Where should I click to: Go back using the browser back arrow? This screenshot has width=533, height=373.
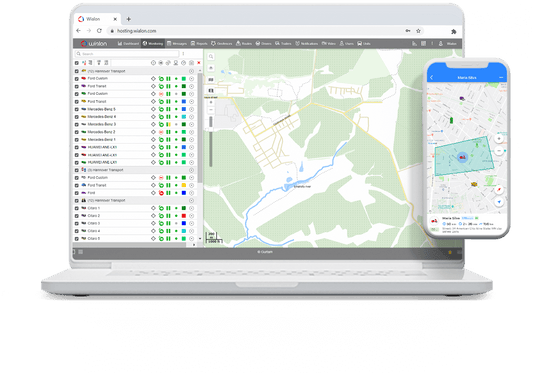(79, 31)
